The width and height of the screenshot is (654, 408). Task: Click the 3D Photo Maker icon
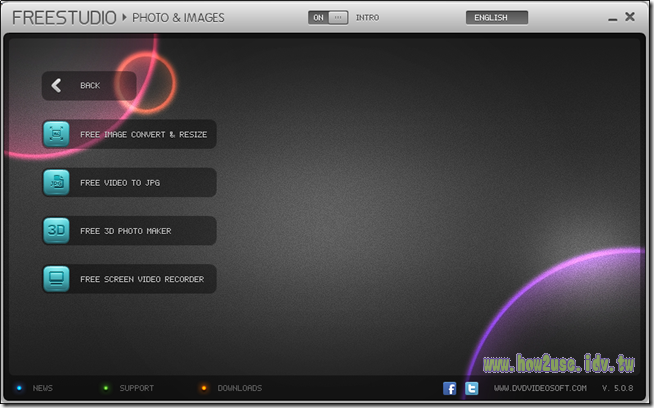[x=56, y=230]
